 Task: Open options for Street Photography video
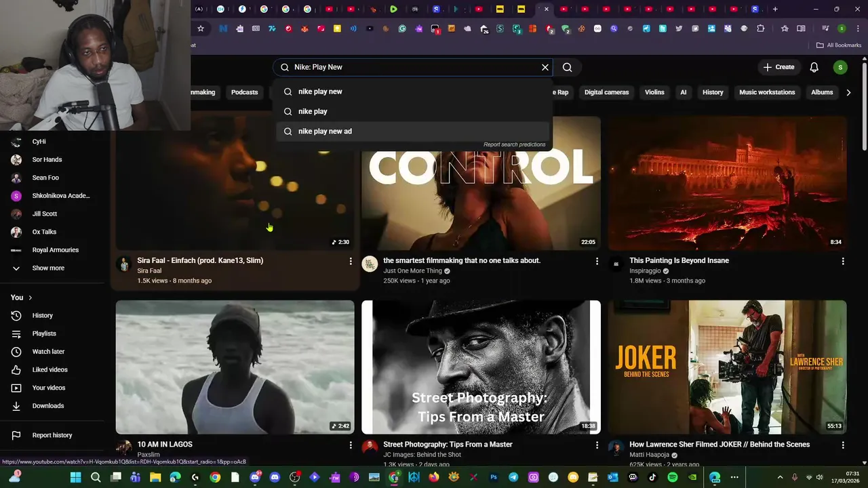coord(597,445)
